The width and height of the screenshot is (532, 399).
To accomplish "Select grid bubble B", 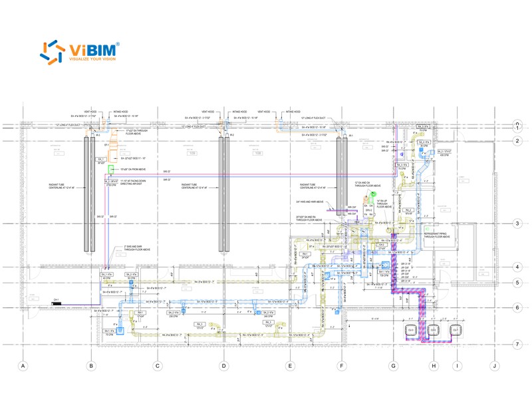I will (x=91, y=366).
